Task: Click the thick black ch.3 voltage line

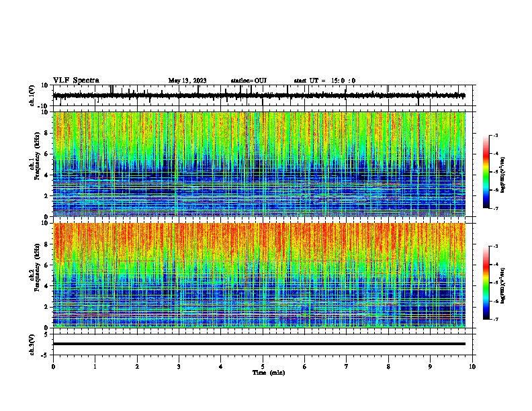Action: point(259,344)
